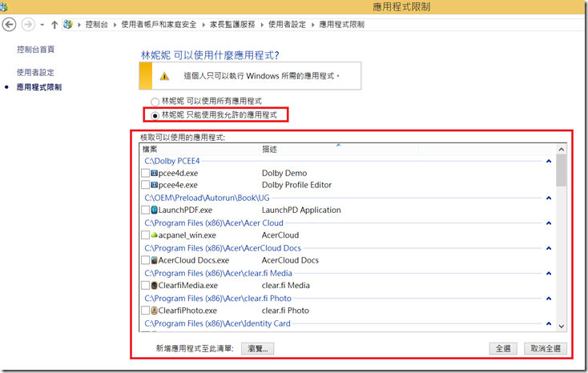Open 使用者設定 link in left sidebar
The image size is (588, 373).
[35, 72]
